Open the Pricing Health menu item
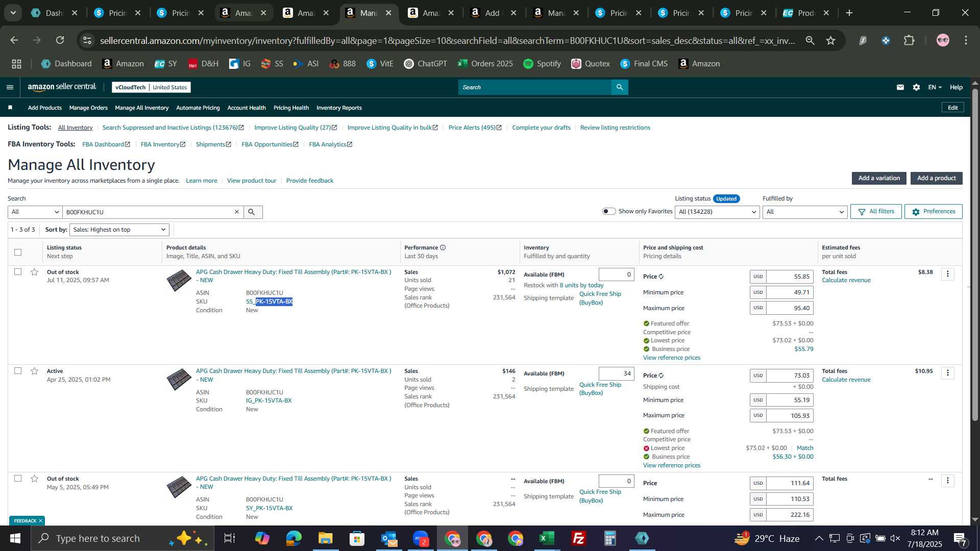 (291, 108)
